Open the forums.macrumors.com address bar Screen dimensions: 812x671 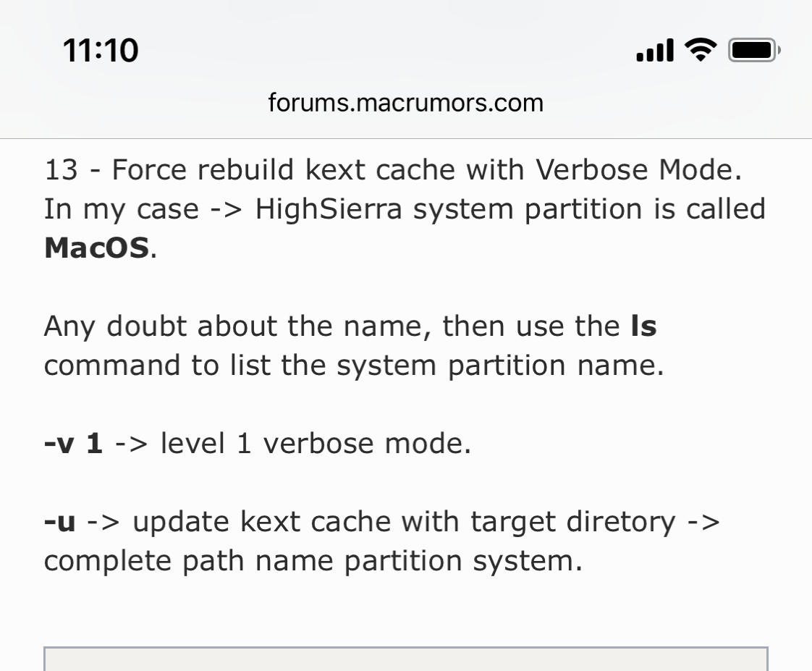(405, 102)
